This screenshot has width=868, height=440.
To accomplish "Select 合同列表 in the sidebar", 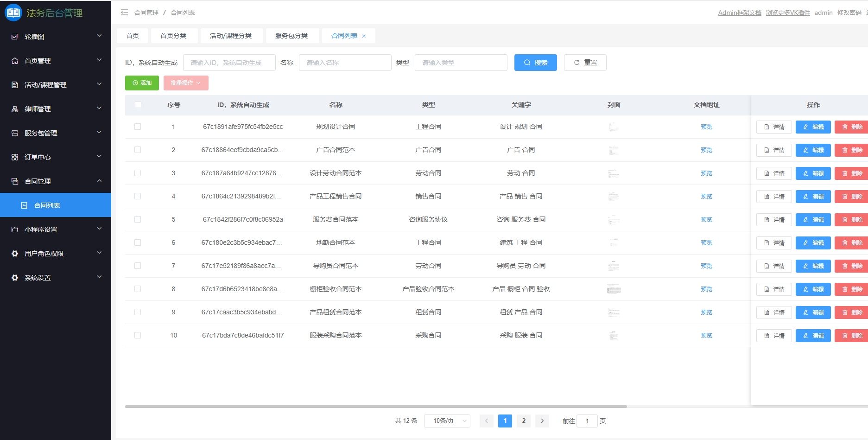I will pyautogui.click(x=56, y=205).
